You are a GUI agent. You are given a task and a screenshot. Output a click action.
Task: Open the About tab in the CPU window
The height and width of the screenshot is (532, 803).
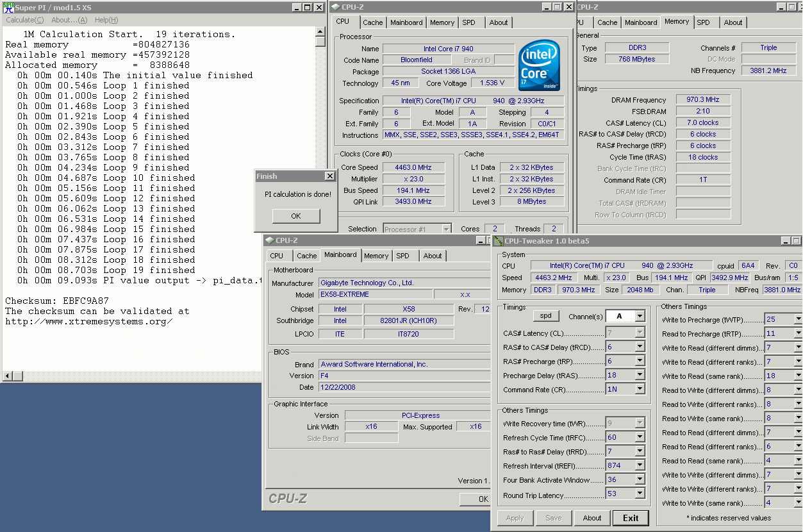[499, 22]
